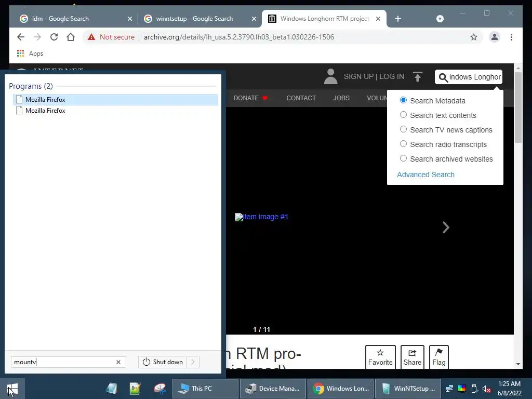Click the safely remove hardware tray icon
This screenshot has height=399, width=532.
(x=474, y=389)
